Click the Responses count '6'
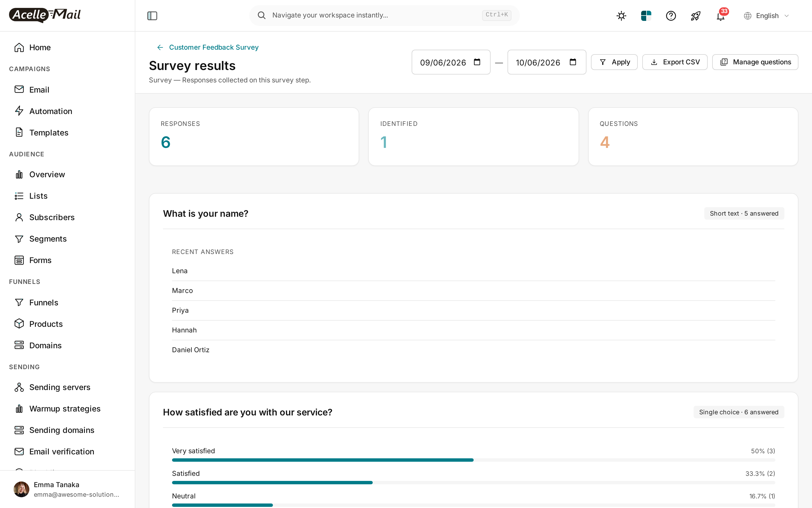812x508 pixels. [x=166, y=142]
